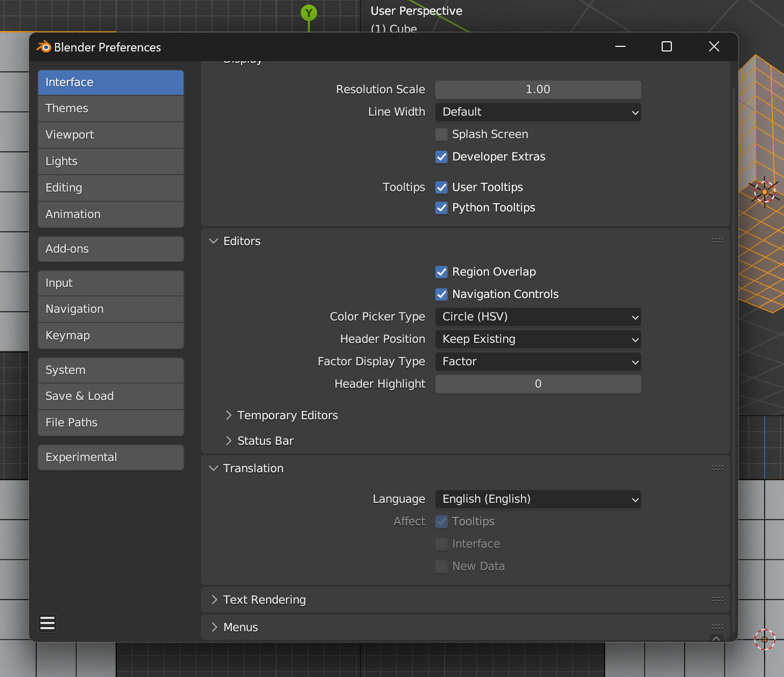This screenshot has height=677, width=784.
Task: Enable the Splash Screen checkbox
Action: (x=441, y=134)
